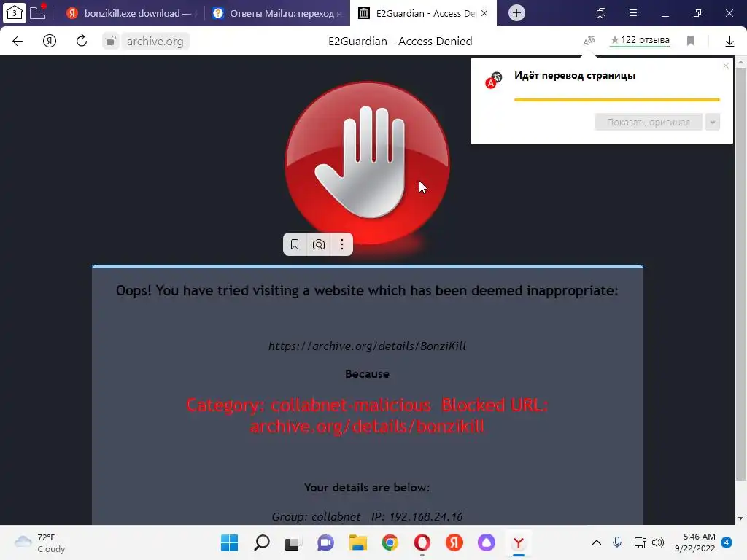
Task: Open the Yandex Я icon on the taskbar
Action: point(454,542)
